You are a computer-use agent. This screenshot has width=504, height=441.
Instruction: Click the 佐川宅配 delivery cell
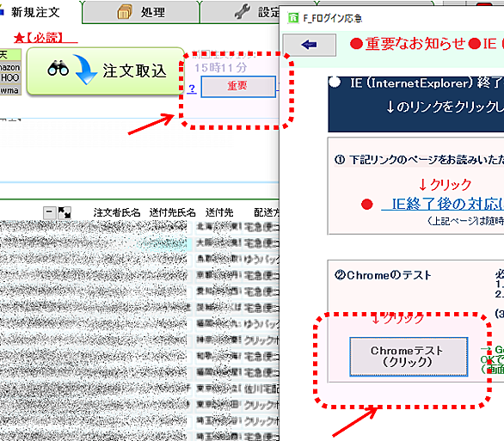coord(261,389)
